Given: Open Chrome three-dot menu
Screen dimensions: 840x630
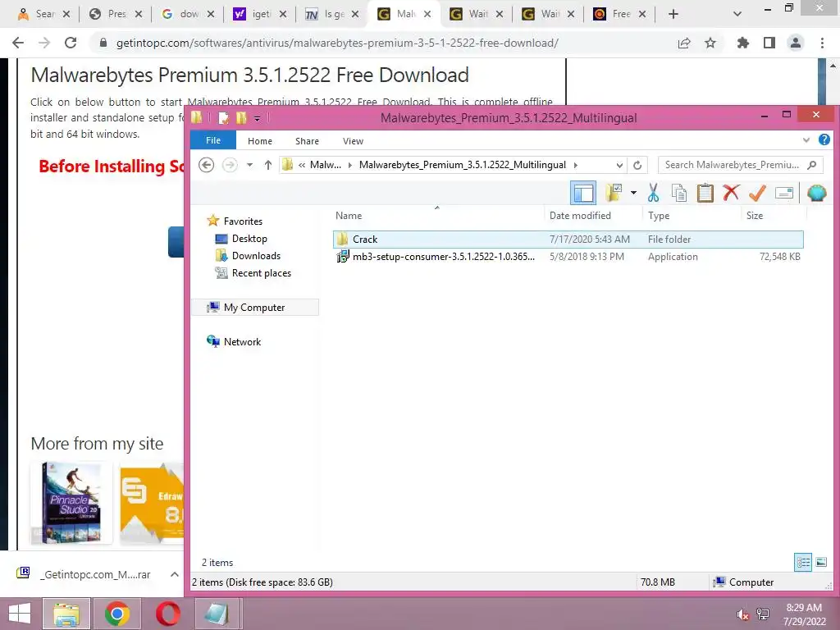Looking at the screenshot, I should tap(822, 43).
